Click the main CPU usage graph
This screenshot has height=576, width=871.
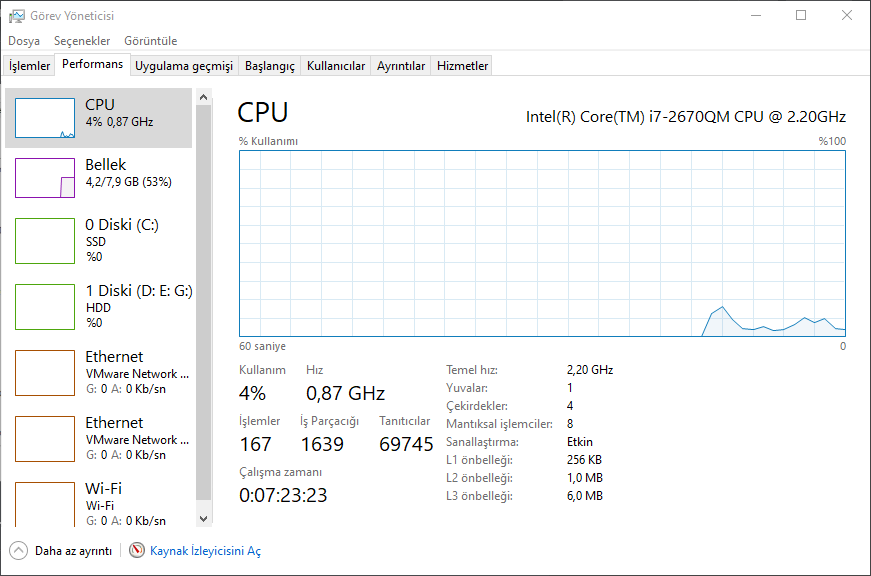(542, 243)
